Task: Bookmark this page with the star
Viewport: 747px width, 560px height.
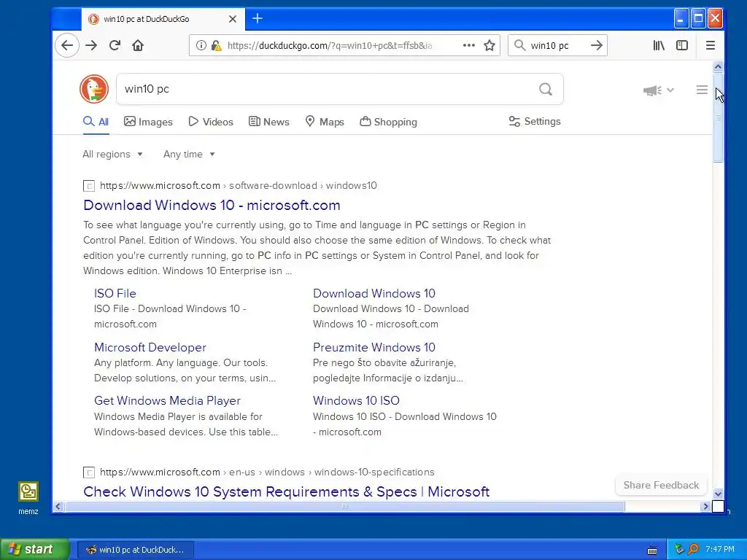Action: point(489,45)
